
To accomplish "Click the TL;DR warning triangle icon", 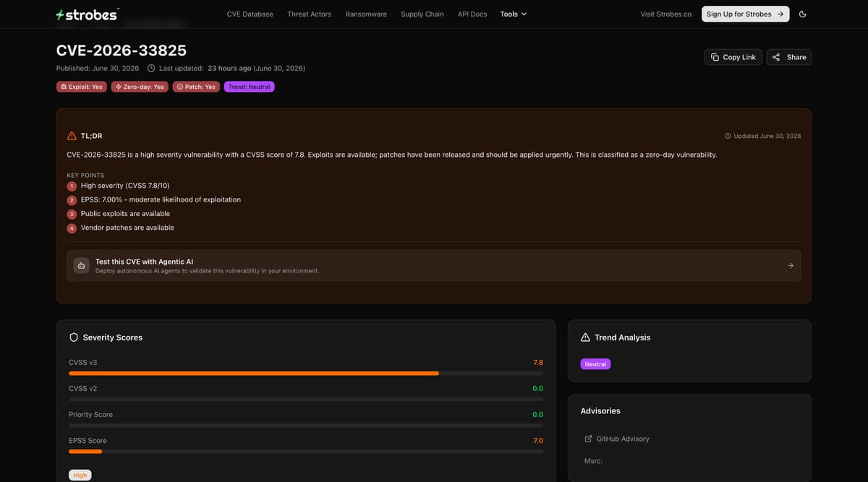I will (72, 136).
